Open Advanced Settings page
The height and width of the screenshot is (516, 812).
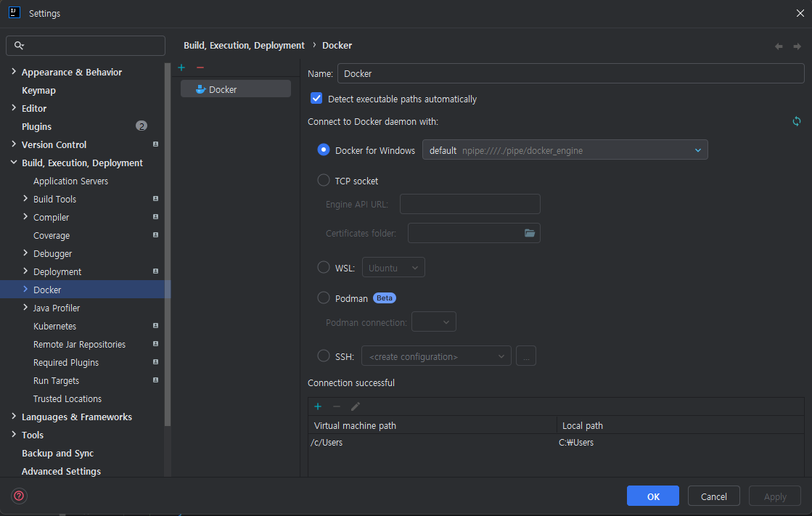[61, 471]
